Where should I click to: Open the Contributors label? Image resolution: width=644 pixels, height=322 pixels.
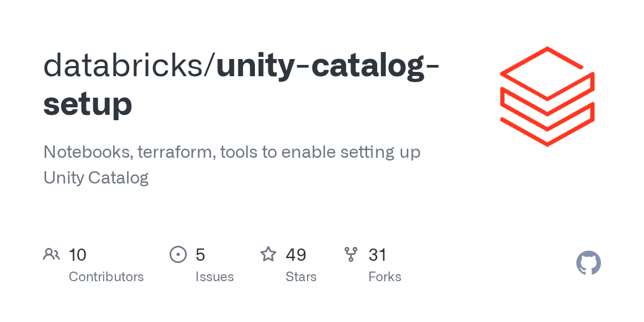click(x=106, y=277)
